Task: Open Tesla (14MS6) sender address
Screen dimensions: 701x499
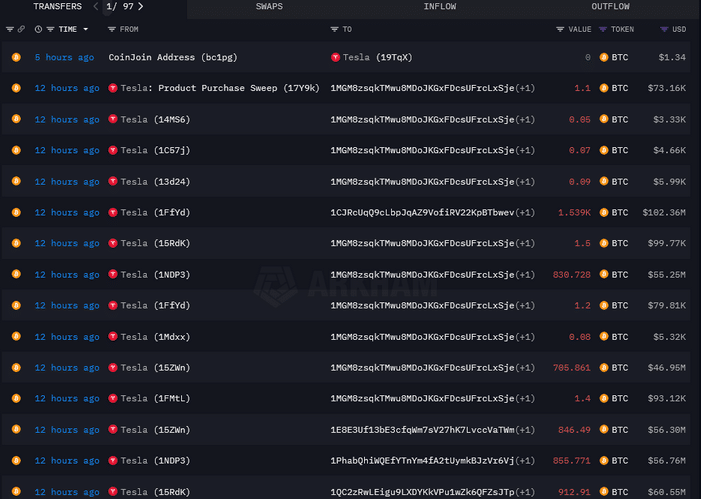Action: [x=155, y=119]
